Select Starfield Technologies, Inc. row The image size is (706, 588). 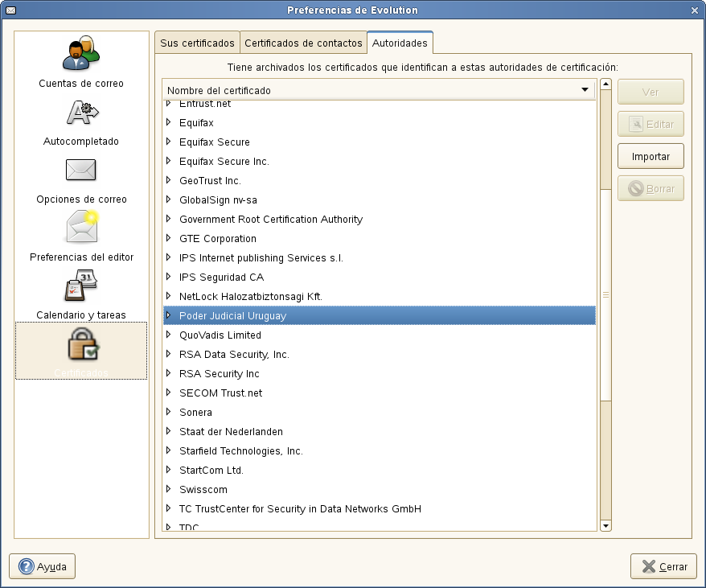click(379, 451)
